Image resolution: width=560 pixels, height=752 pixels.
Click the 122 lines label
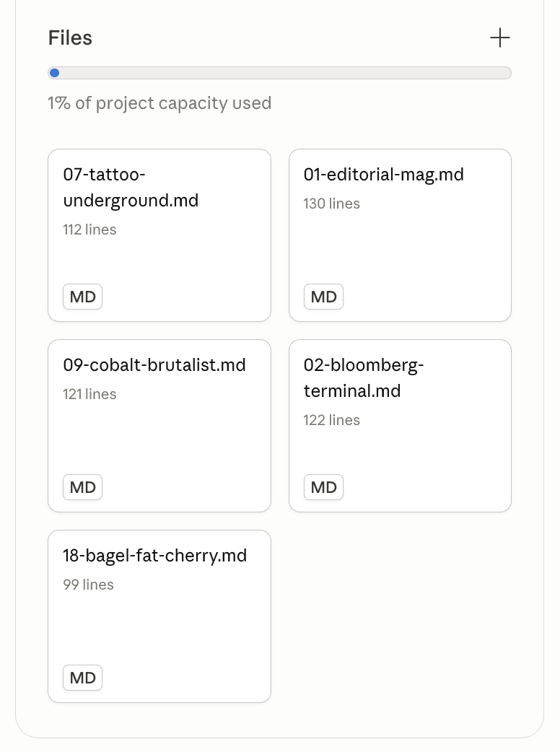(x=332, y=419)
